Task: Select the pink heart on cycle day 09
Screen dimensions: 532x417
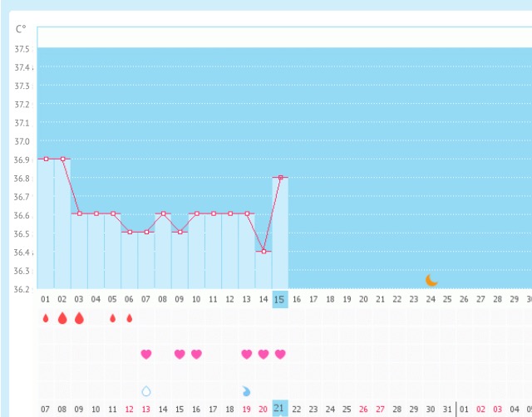Action: click(180, 354)
